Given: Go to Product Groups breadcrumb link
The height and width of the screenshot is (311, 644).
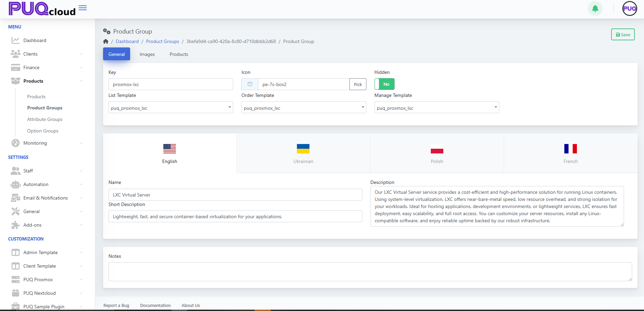Looking at the screenshot, I should 162,41.
